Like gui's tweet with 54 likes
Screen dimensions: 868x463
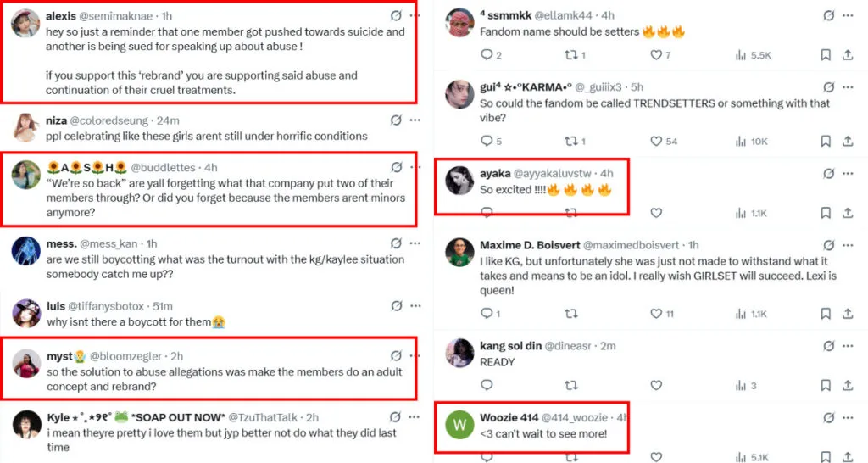(656, 141)
